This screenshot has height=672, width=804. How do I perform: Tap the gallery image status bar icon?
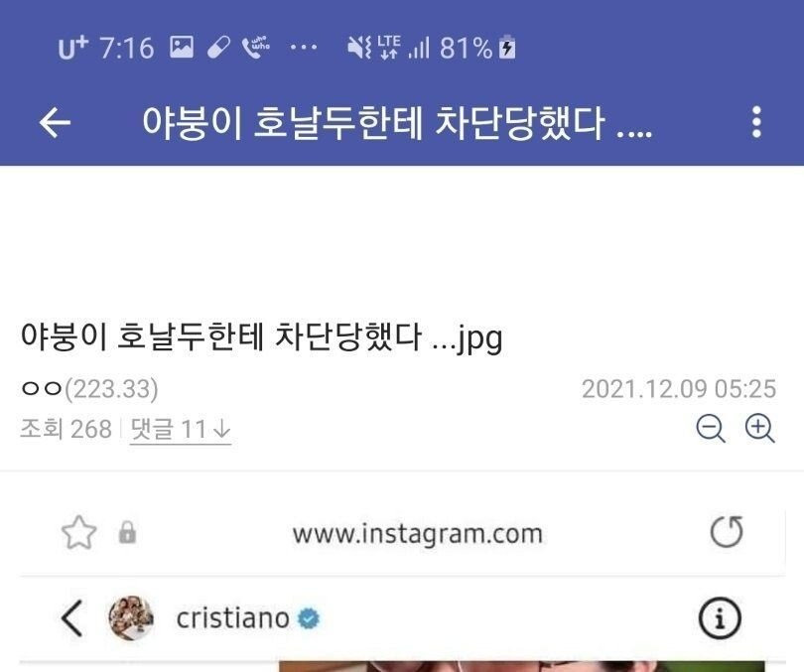coord(182,48)
